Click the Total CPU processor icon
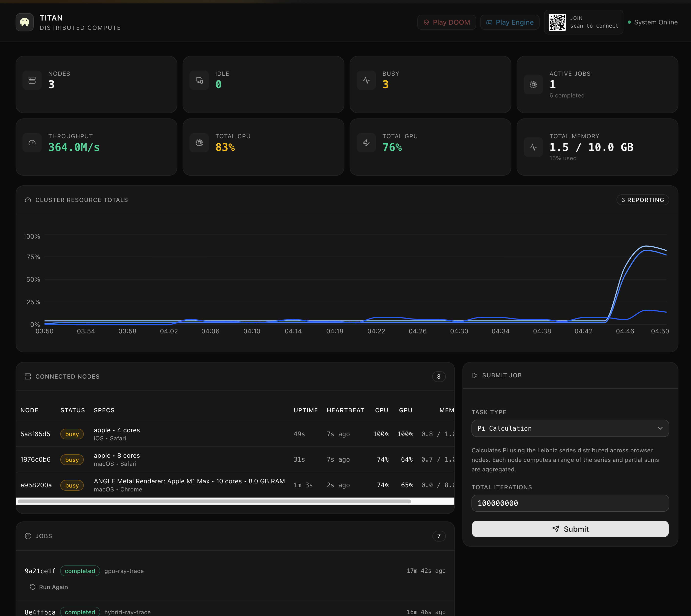 [199, 143]
